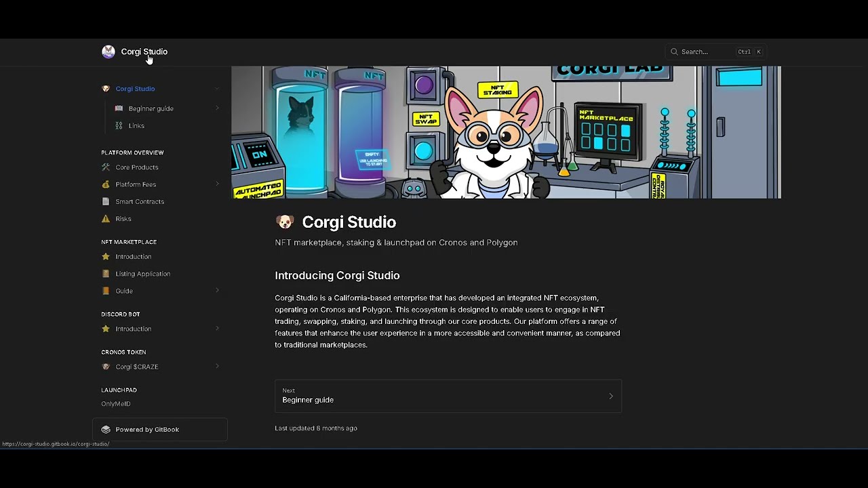Click the money bag icon beside Platform Fees
Viewport: 868px width, 488px height.
pyautogui.click(x=106, y=184)
